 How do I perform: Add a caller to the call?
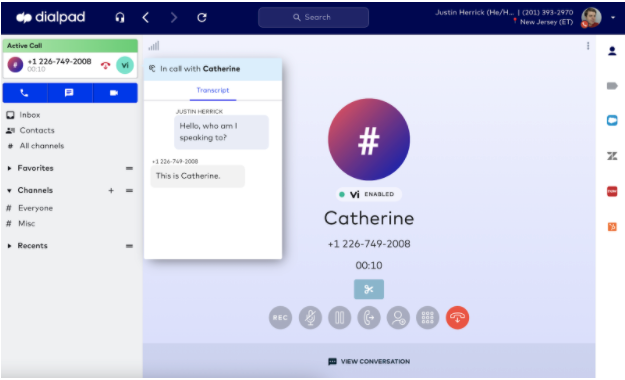pos(398,318)
